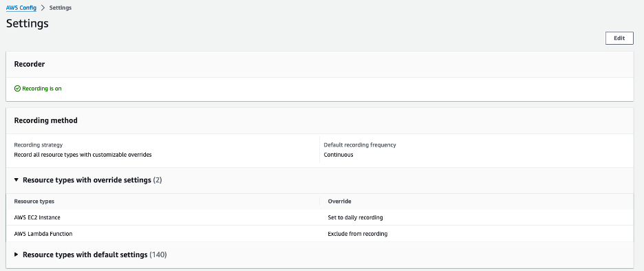Click the Exclude from recording override value

pos(357,234)
